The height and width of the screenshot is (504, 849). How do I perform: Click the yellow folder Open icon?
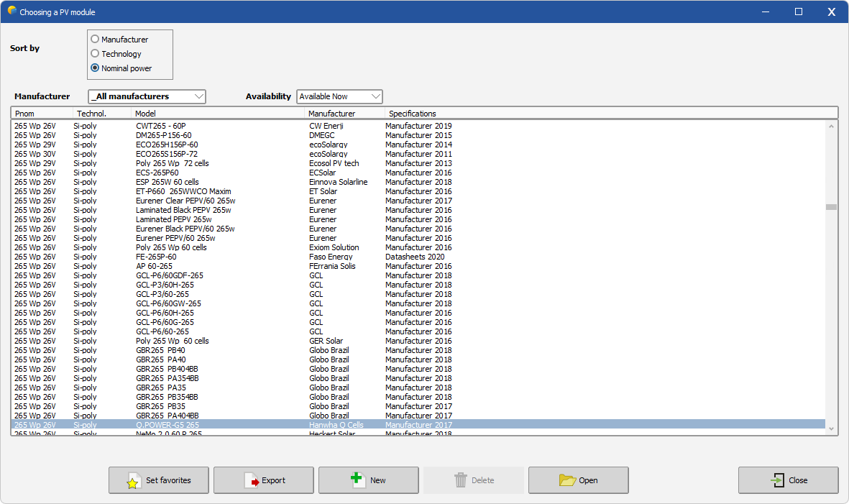567,480
